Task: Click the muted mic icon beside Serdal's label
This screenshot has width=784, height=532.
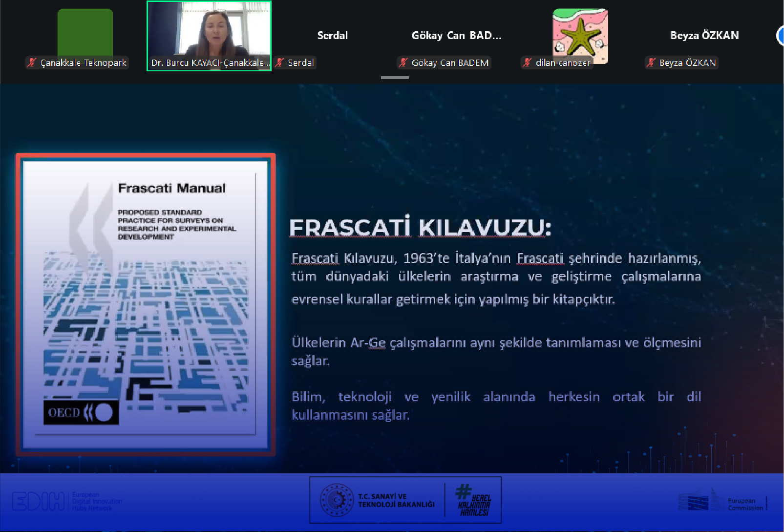Action: coord(280,63)
